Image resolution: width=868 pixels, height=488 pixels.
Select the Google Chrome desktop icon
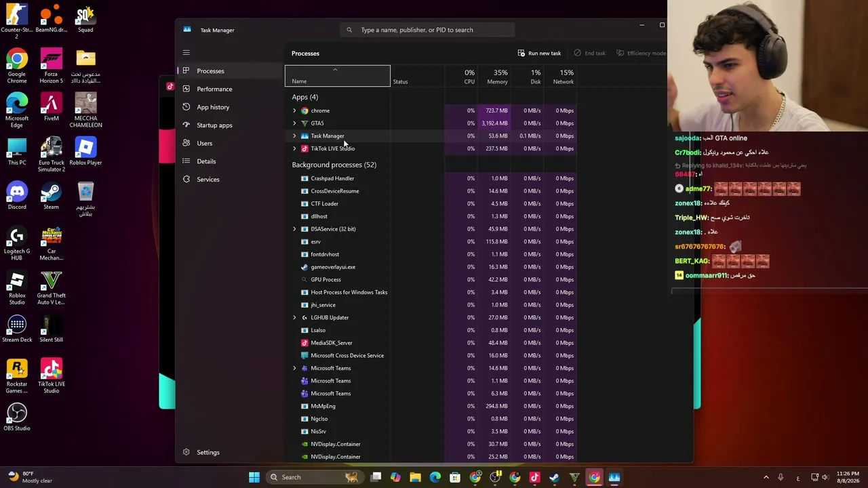[17, 66]
